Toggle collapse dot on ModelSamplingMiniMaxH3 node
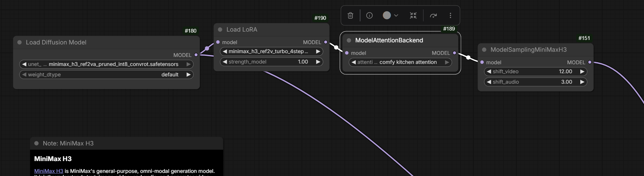The height and width of the screenshot is (176, 644). [484, 50]
